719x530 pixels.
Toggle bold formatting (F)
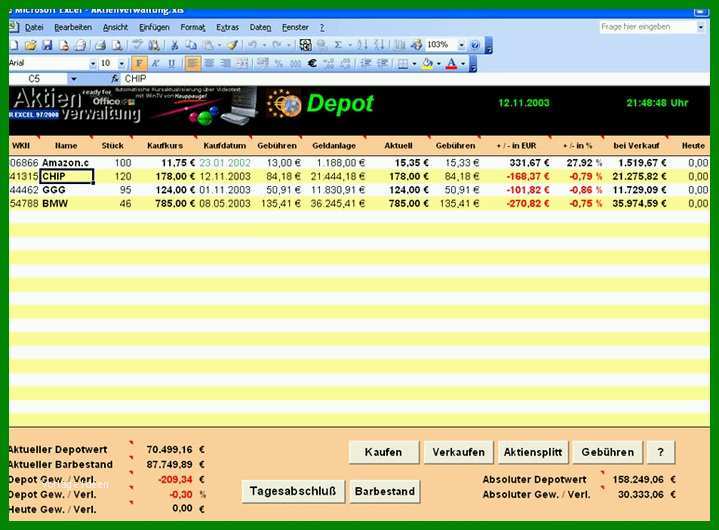click(139, 63)
